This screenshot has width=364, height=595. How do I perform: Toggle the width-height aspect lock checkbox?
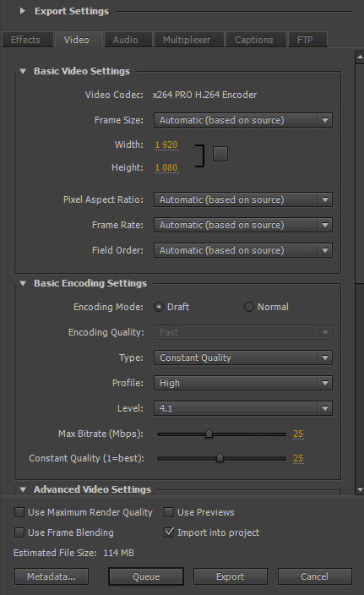point(220,154)
